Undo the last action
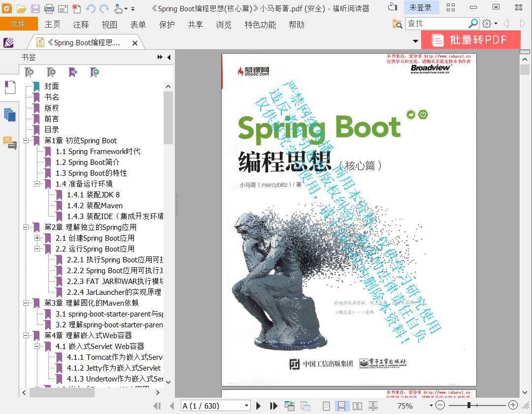The image size is (532, 414). (91, 8)
